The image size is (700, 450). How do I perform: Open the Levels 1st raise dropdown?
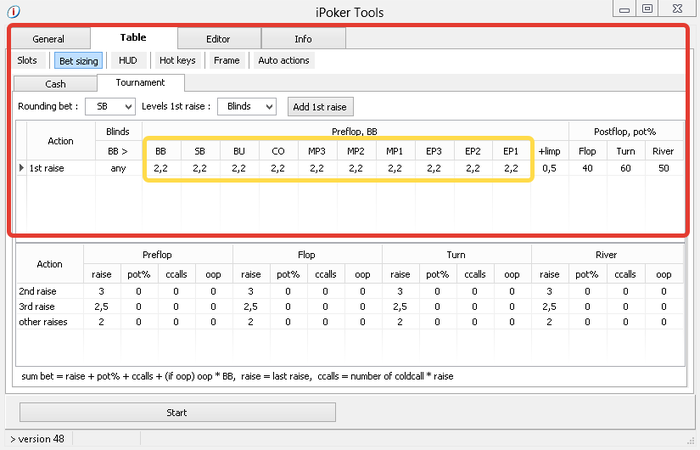click(x=247, y=106)
